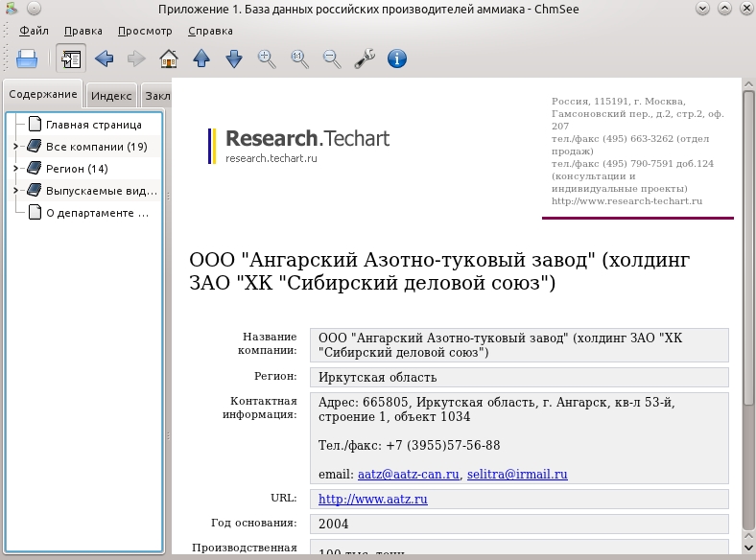Viewport: 756px width, 560px height.
Task: Click the window menu icon in the title bar
Action: click(x=12, y=9)
